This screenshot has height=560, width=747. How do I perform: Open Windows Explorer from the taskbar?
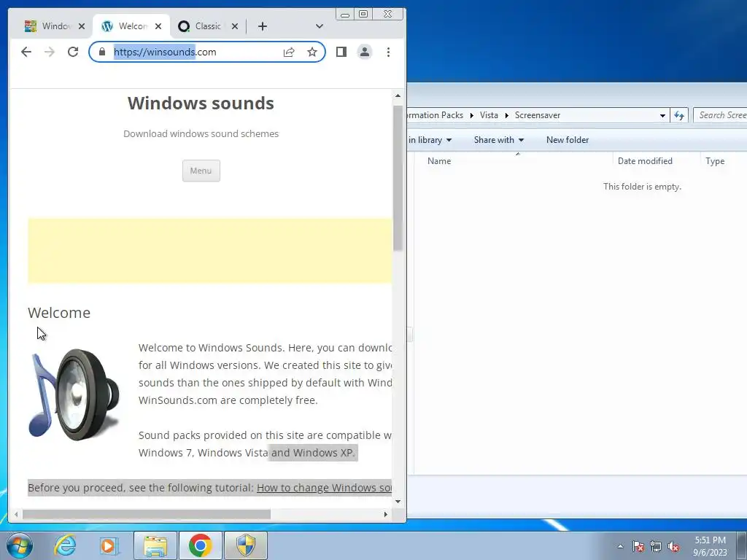click(155, 545)
